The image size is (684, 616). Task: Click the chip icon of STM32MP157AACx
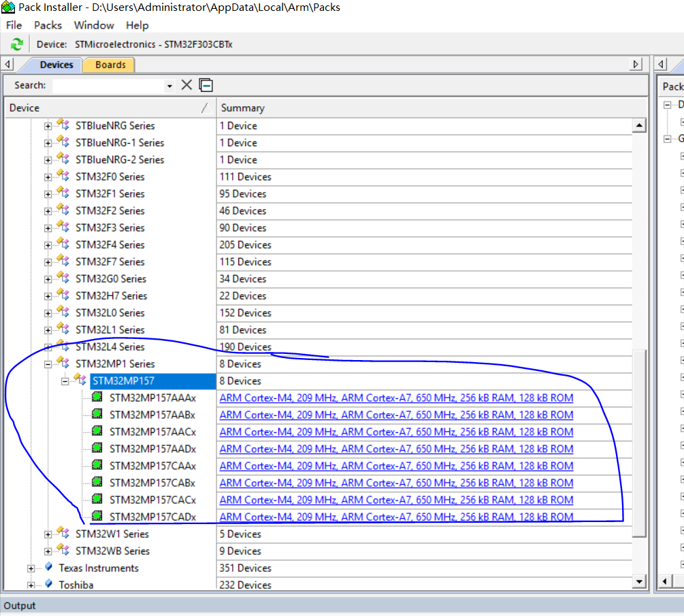[97, 431]
